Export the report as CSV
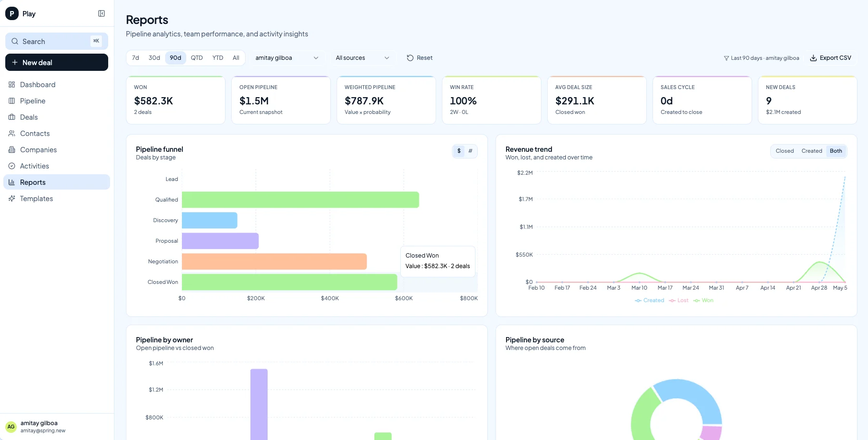868x440 pixels. [831, 58]
